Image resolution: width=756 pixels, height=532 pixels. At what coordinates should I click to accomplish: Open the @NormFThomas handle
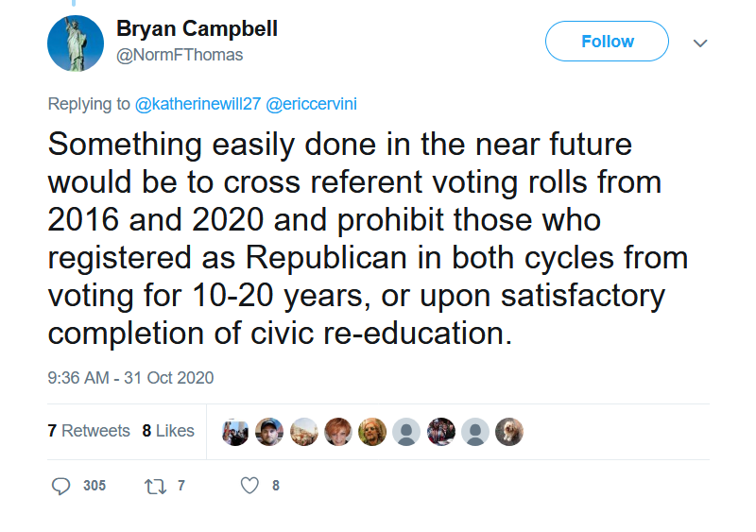(180, 55)
